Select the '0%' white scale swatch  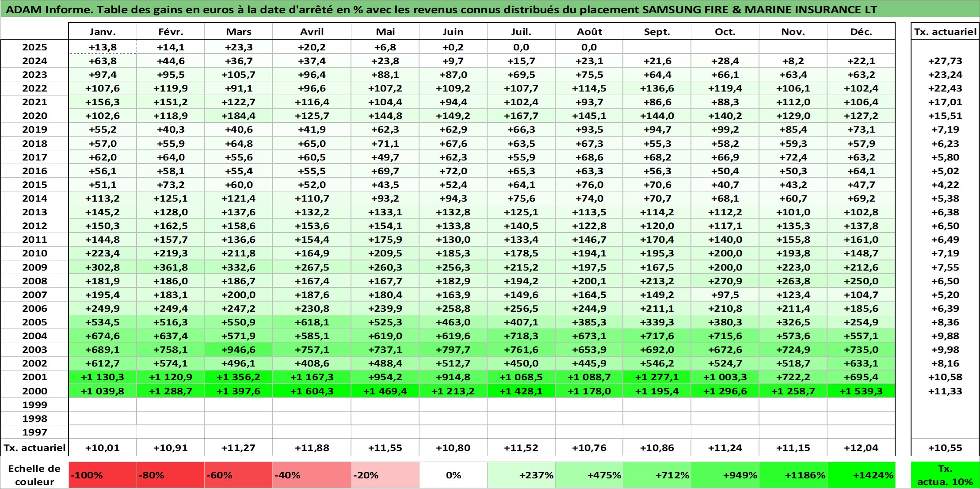pyautogui.click(x=453, y=475)
